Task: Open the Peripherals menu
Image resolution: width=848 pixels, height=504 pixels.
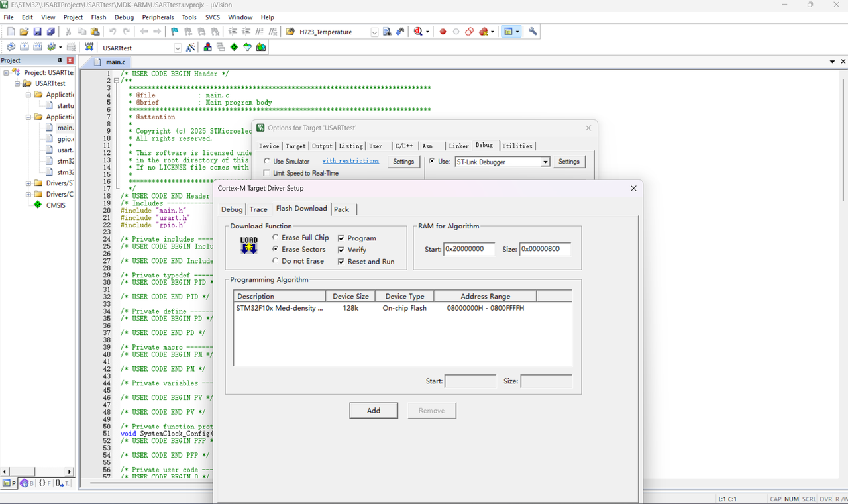Action: coord(158,17)
